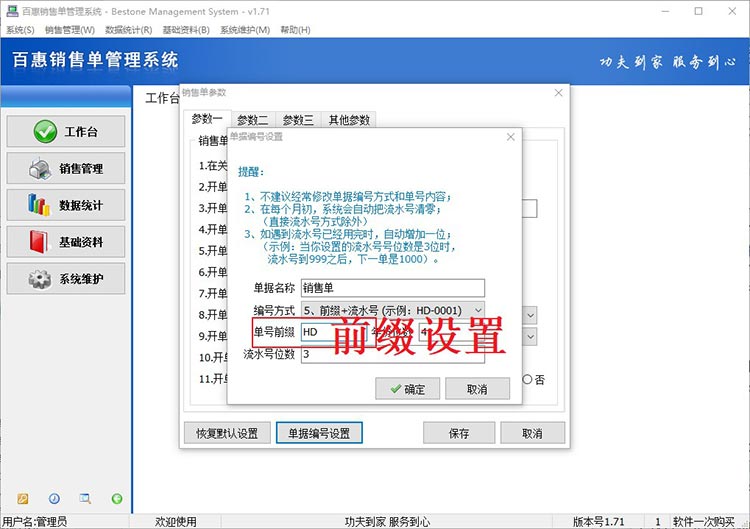Click reminder line 3、如遇到流水号已经用完时

(348, 234)
